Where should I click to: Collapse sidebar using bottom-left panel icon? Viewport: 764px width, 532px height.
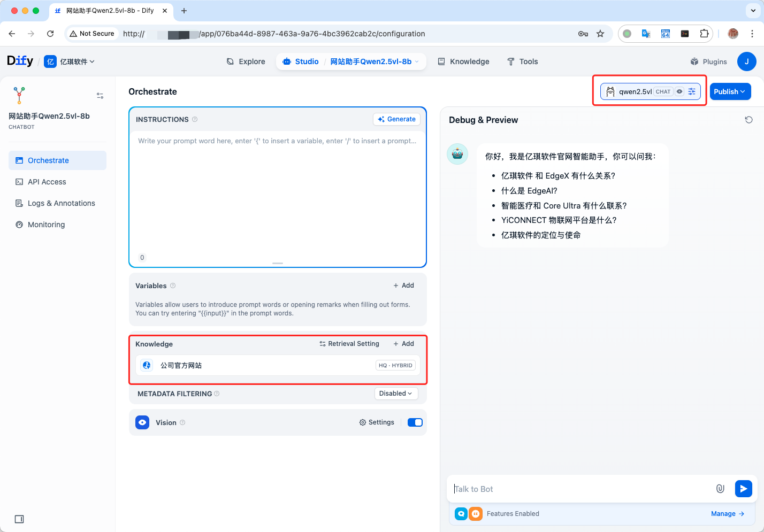(x=19, y=519)
